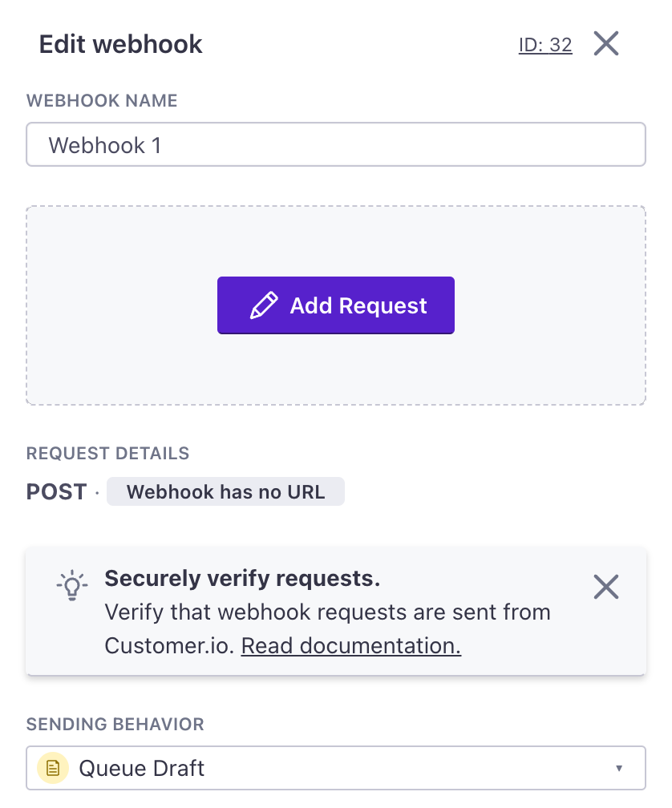Click the lightbulb tip icon
The height and width of the screenshot is (808, 672).
tap(72, 585)
